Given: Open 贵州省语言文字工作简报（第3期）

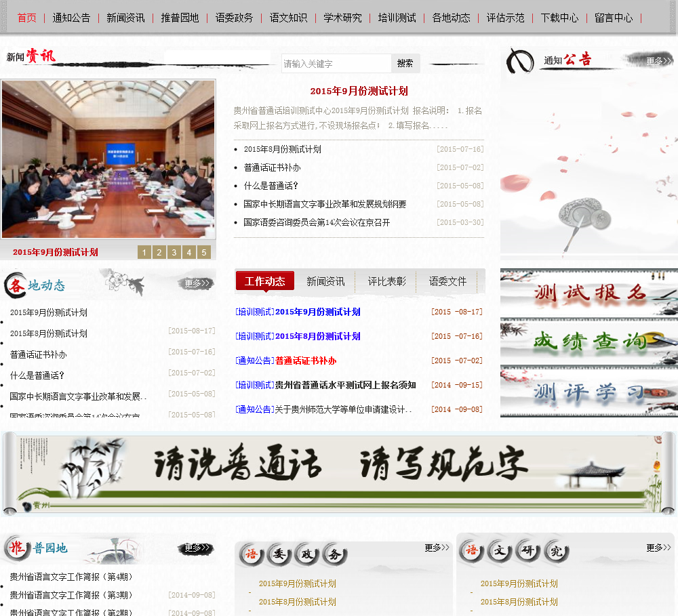Looking at the screenshot, I should point(71,595).
